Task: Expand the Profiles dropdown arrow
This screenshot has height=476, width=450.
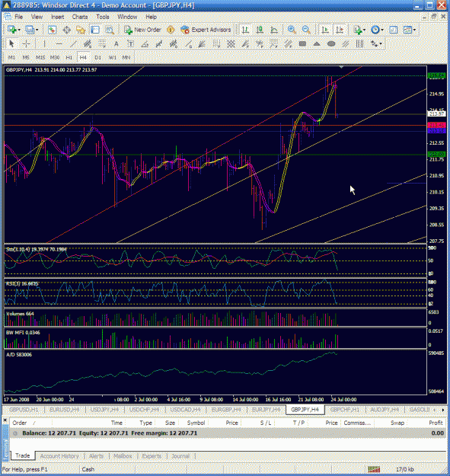Action: (37, 30)
